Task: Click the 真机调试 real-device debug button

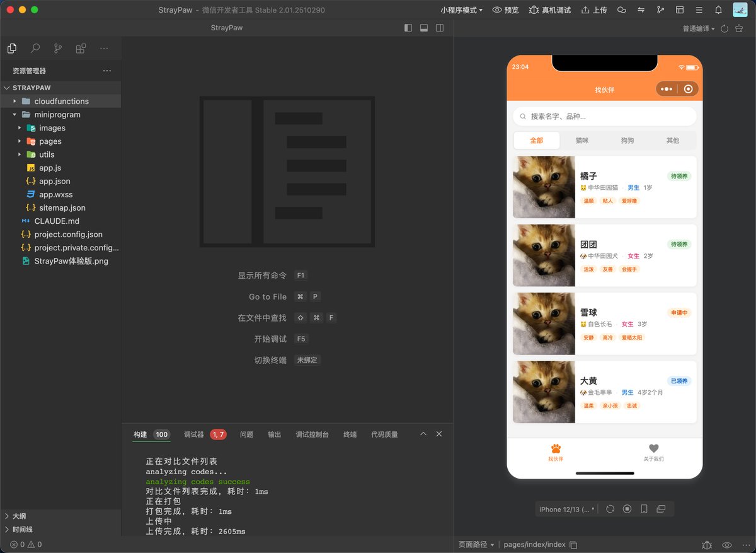Action: 550,10
